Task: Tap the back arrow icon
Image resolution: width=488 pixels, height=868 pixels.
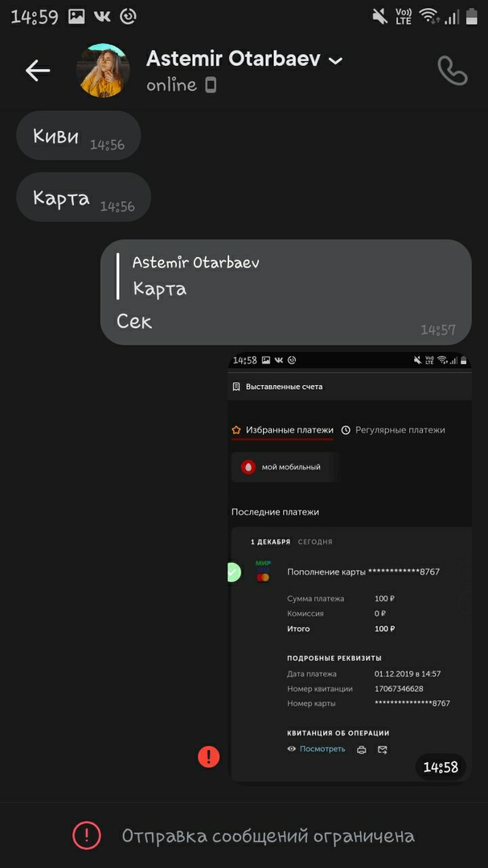Action: tap(37, 71)
